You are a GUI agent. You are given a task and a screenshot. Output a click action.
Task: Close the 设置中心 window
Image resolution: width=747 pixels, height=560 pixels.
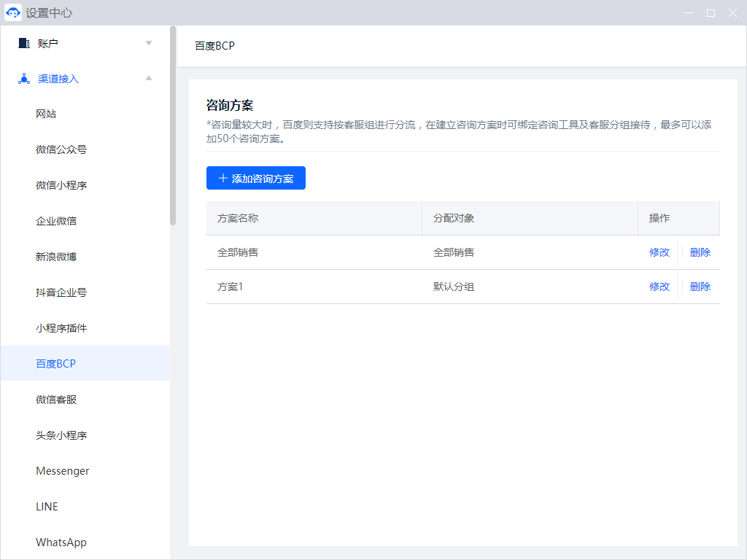point(732,13)
